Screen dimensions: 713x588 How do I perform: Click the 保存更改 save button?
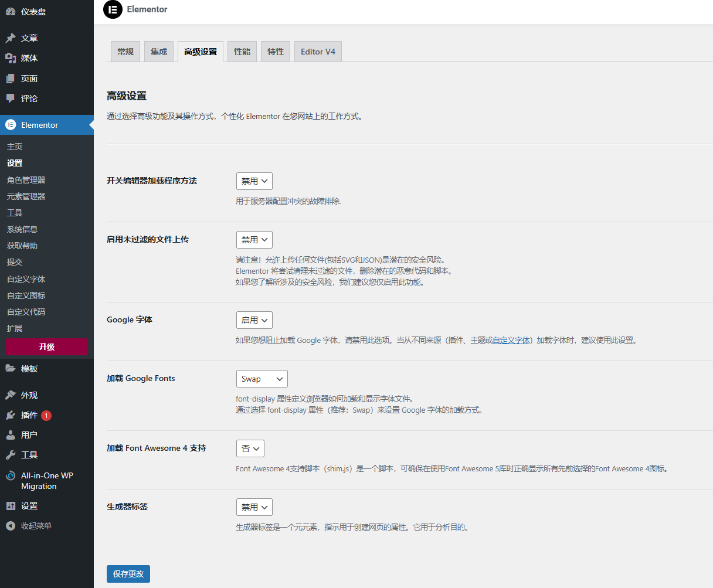tap(128, 574)
